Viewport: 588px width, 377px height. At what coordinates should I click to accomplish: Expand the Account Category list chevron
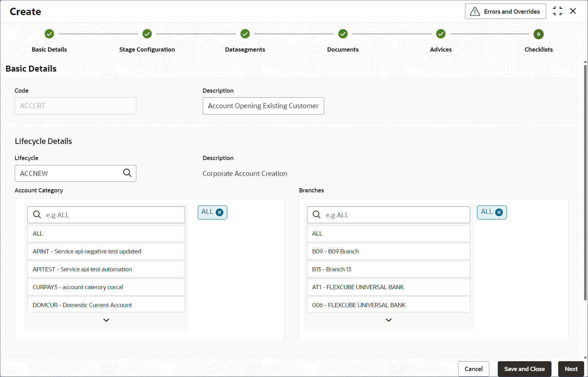tap(106, 320)
